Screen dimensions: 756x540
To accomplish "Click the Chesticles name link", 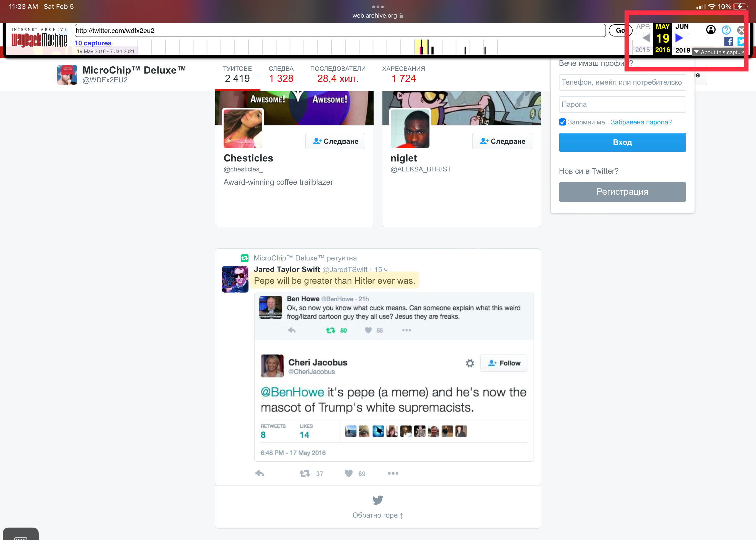I will click(x=248, y=158).
